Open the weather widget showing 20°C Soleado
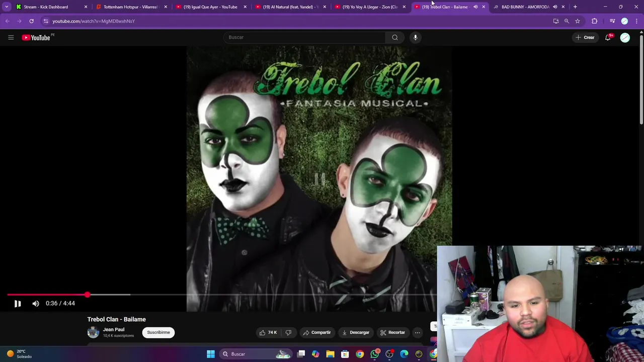Viewport: 644px width, 362px height. pos(19,354)
